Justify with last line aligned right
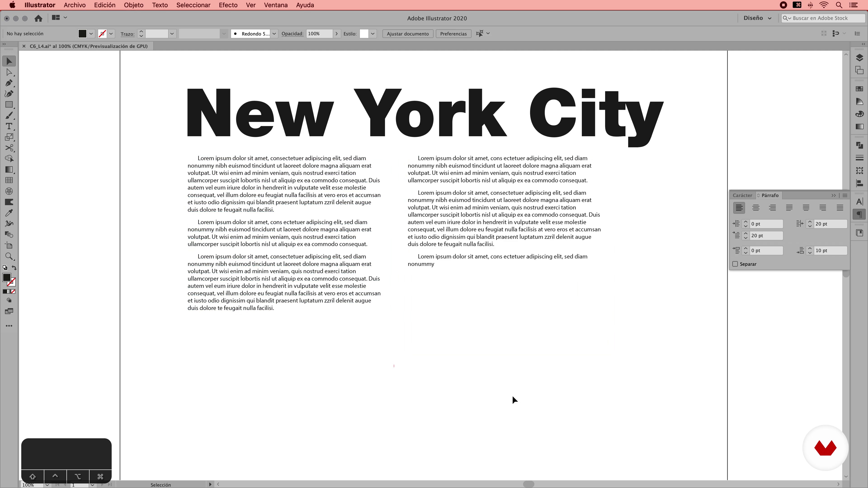The image size is (868, 488). click(x=823, y=208)
